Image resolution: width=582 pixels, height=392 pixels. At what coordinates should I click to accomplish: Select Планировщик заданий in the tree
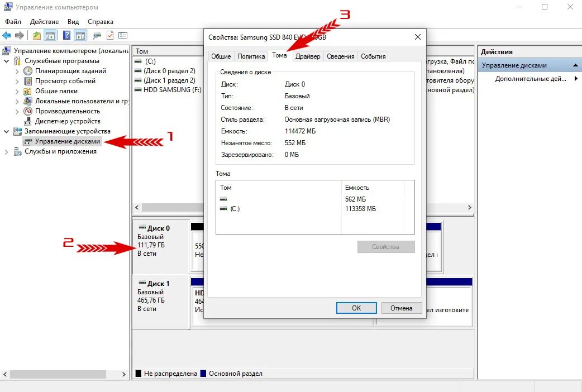[x=70, y=71]
